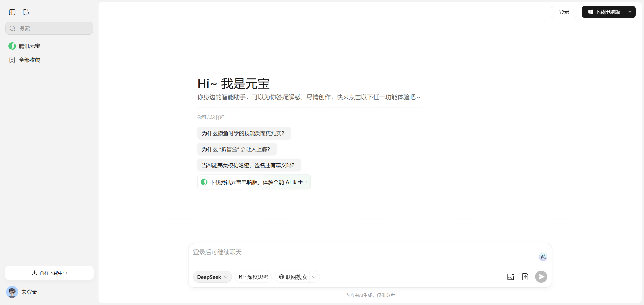Open 腾讯元宝 in the sidebar
The image size is (644, 305).
[x=29, y=46]
